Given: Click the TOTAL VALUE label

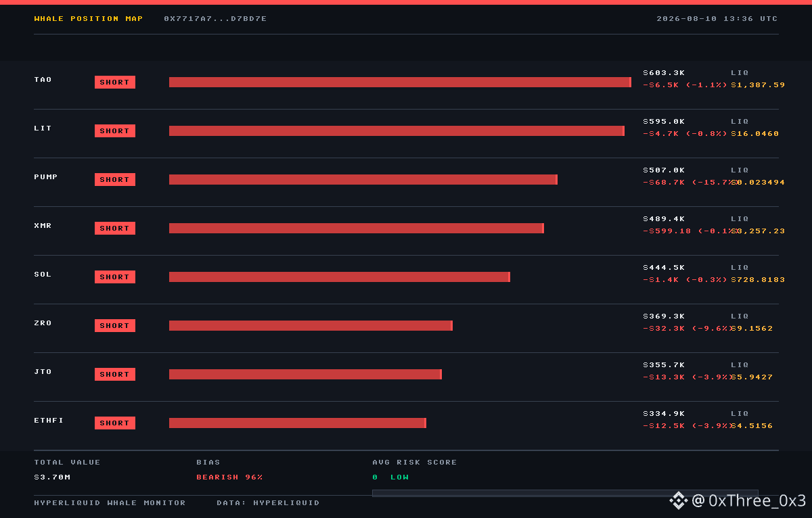Looking at the screenshot, I should [67, 463].
